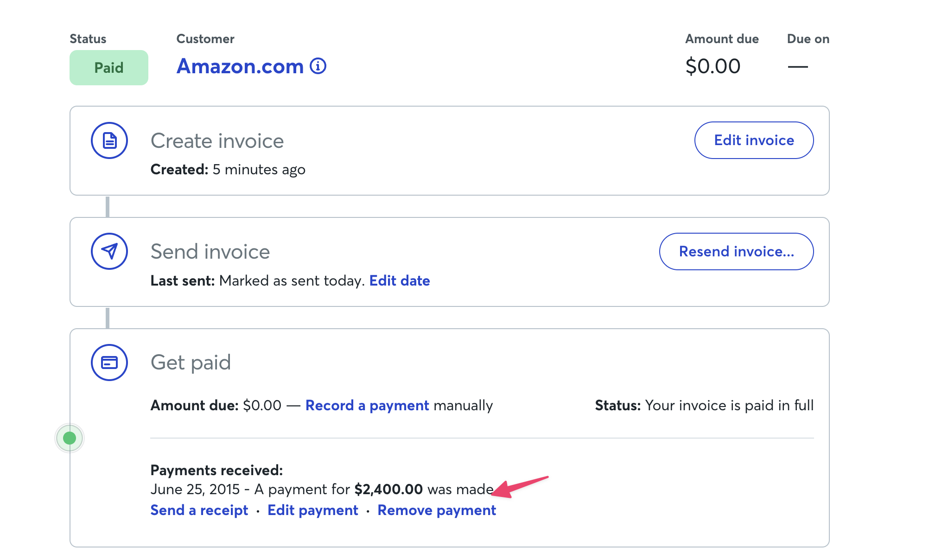The image size is (929, 560).
Task: Click the Send invoice heading
Action: 210,251
